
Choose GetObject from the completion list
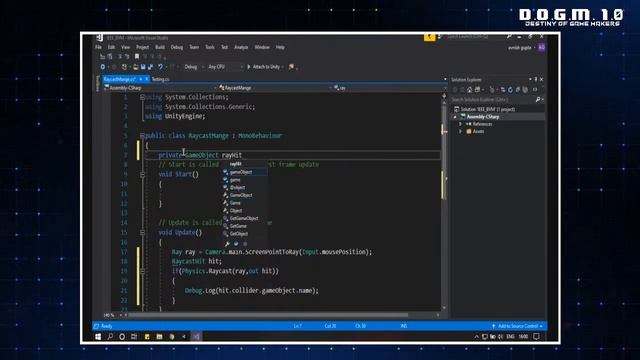click(245, 234)
